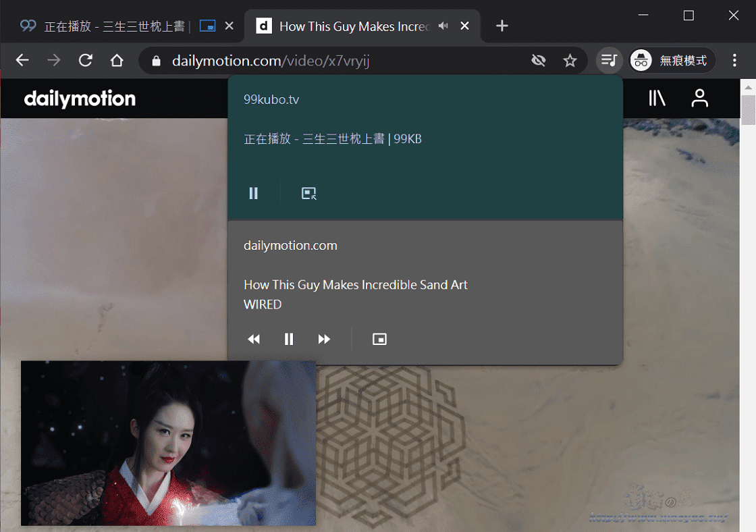Select the How This Guy Makes tab
Viewport: 756px width, 532px height.
tap(362, 26)
